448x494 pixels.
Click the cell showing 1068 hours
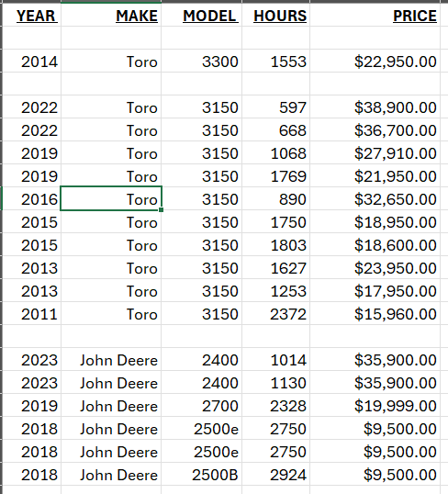click(275, 153)
